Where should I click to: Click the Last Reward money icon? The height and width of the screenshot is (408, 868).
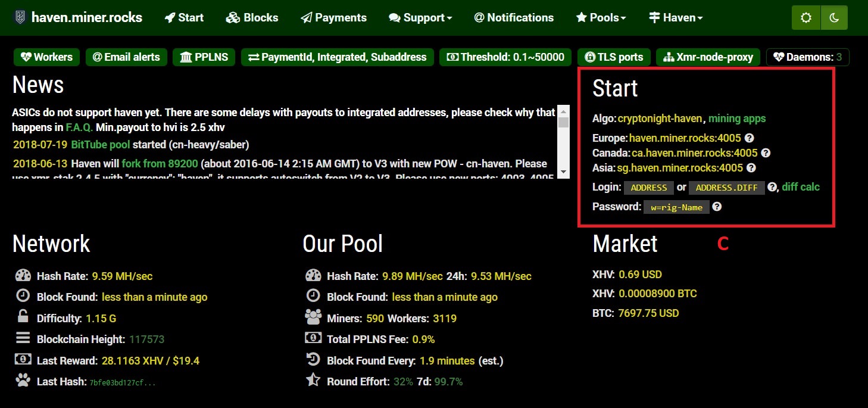(x=23, y=360)
